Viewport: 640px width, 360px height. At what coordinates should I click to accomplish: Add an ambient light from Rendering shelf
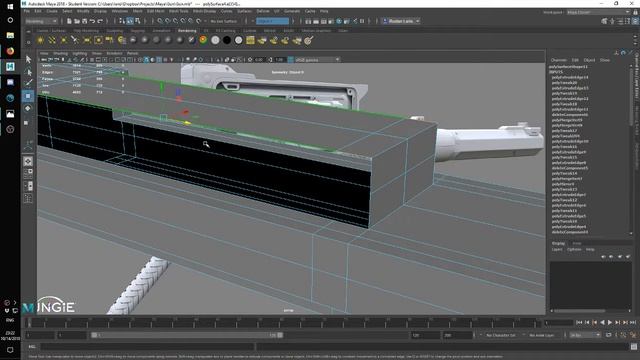click(x=40, y=40)
